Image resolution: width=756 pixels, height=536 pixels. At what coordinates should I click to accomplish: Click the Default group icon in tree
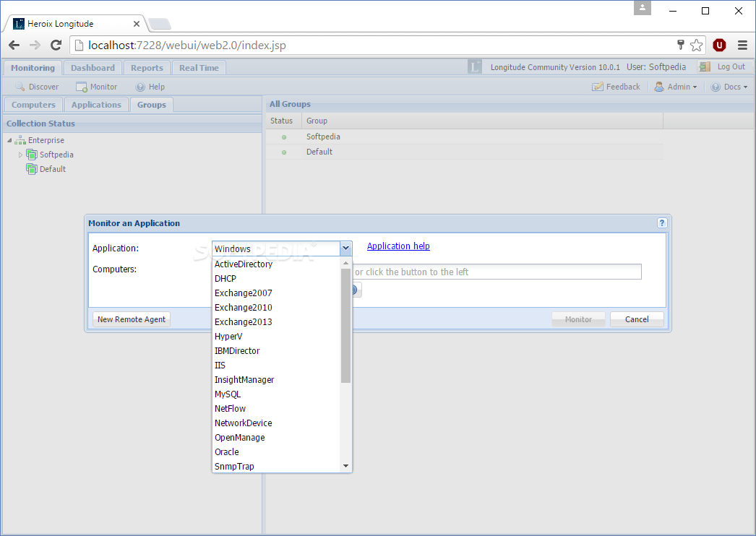(32, 169)
